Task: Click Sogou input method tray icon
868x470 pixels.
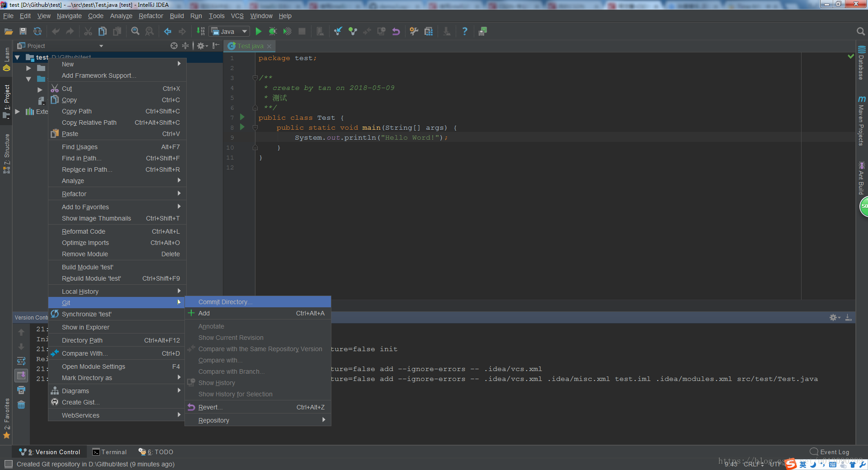Action: point(791,464)
